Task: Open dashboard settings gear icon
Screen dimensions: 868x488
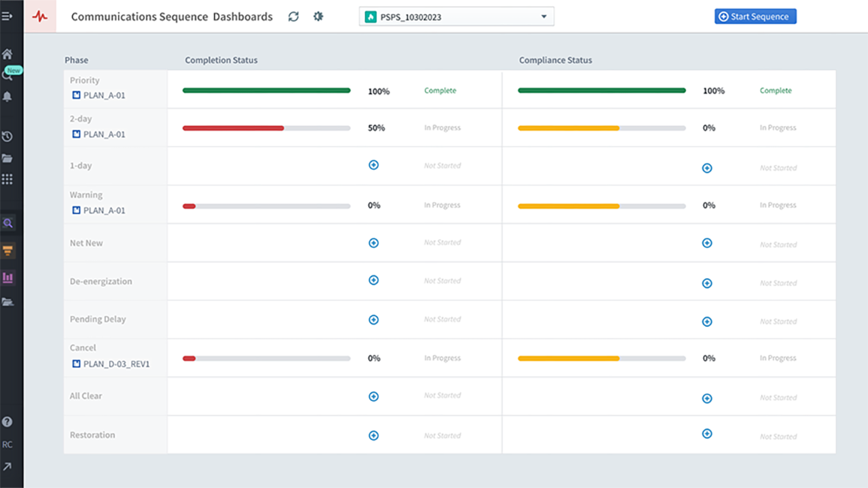Action: click(319, 17)
